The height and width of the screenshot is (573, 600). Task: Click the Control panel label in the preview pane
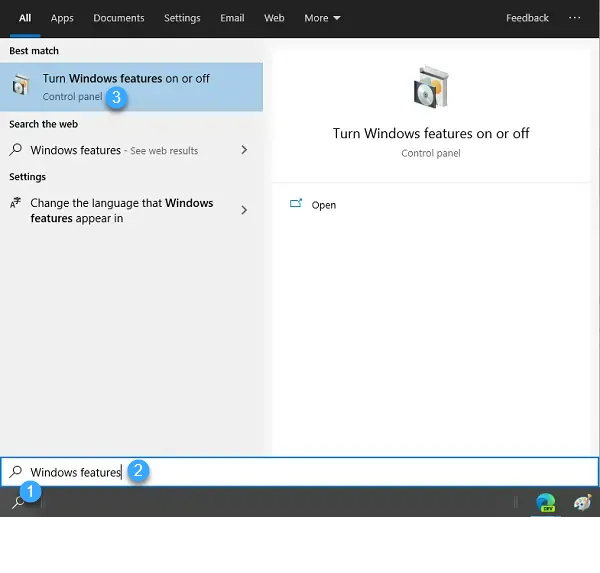431,153
